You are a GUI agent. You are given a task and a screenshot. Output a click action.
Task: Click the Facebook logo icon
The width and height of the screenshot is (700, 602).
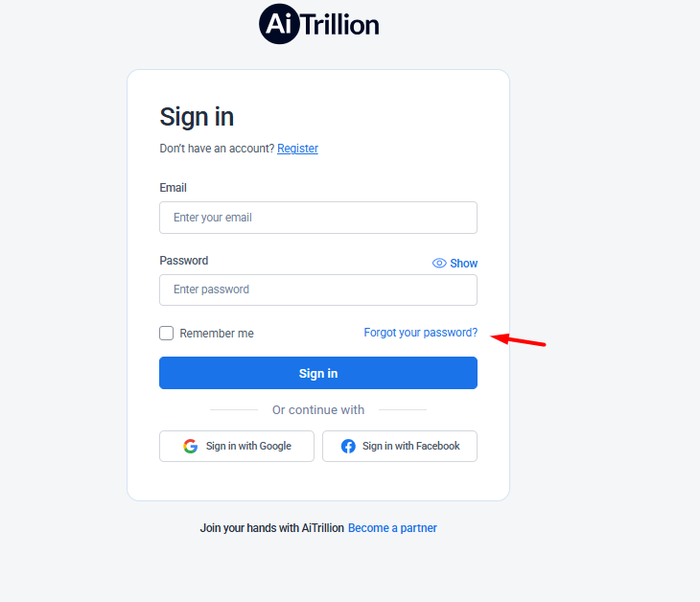[x=348, y=446]
